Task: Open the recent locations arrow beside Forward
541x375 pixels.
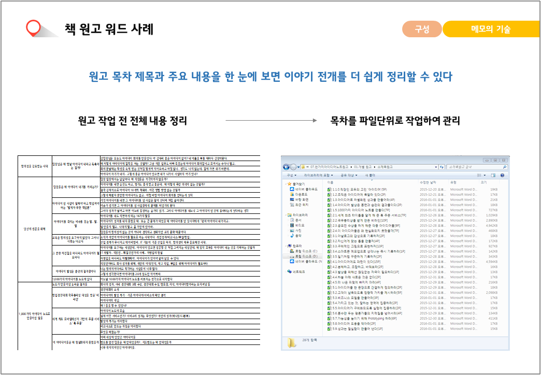Action: click(298, 167)
